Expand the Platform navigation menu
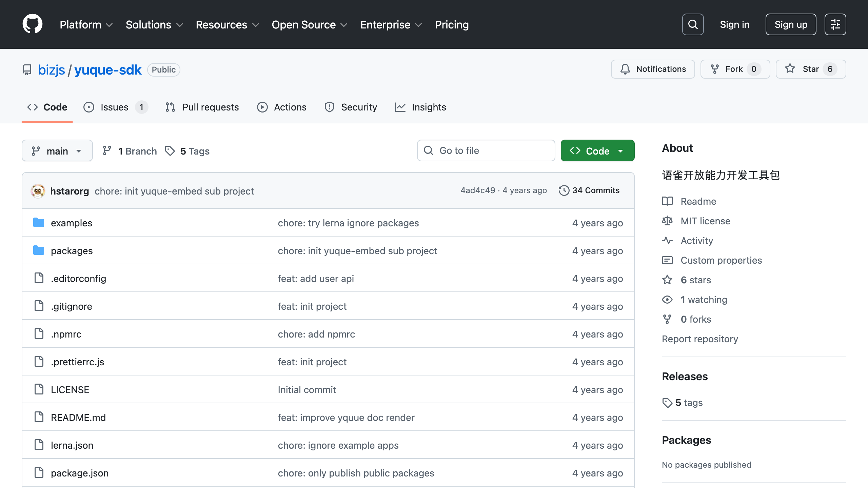The height and width of the screenshot is (488, 868). point(86,24)
